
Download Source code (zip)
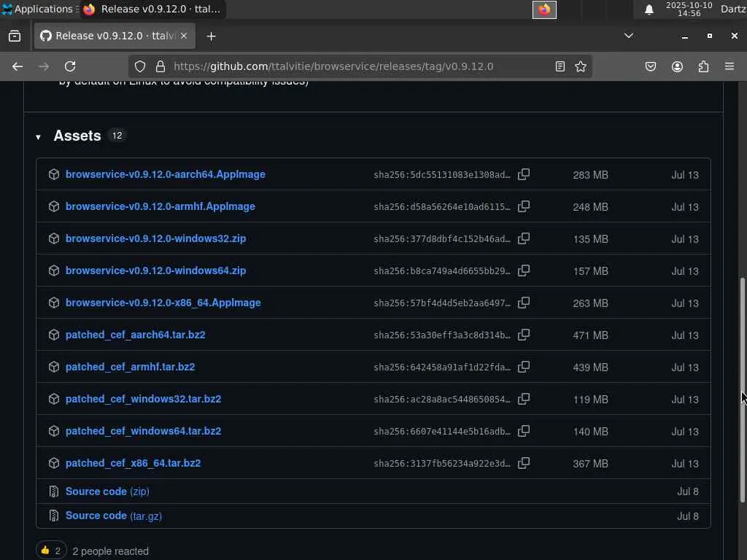click(107, 491)
